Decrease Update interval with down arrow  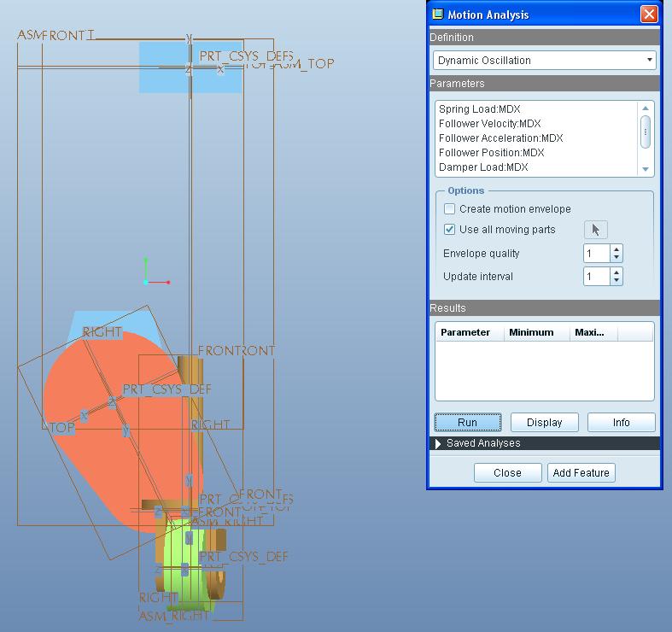616,280
